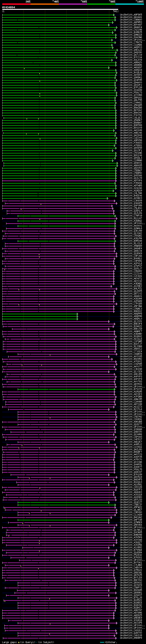Click the Large gaps legend text
The image size is (146, 644).
click(x=28, y=642)
